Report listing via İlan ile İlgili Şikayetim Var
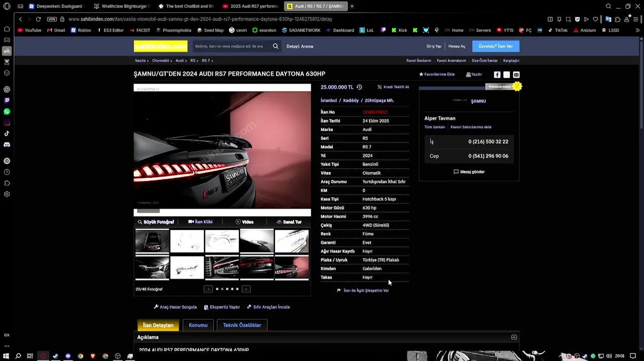Screen dimensions: 644x361 click(363, 290)
